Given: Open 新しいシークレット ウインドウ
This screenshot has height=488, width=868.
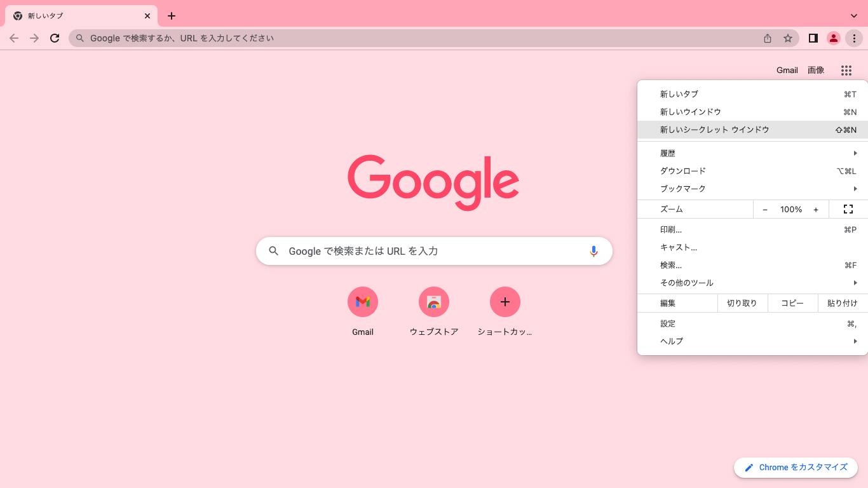Looking at the screenshot, I should (752, 130).
